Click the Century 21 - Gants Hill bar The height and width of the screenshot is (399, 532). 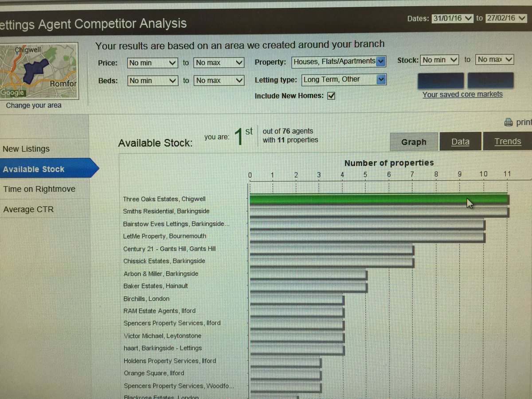[x=332, y=250]
